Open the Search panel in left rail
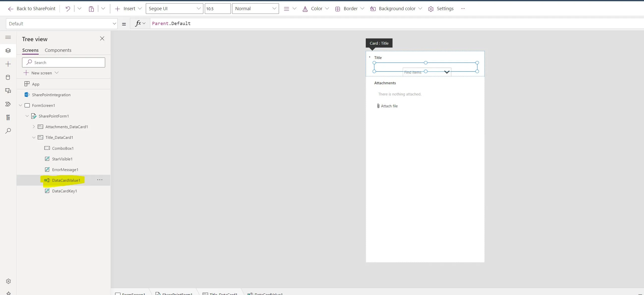The image size is (644, 295). point(8,131)
